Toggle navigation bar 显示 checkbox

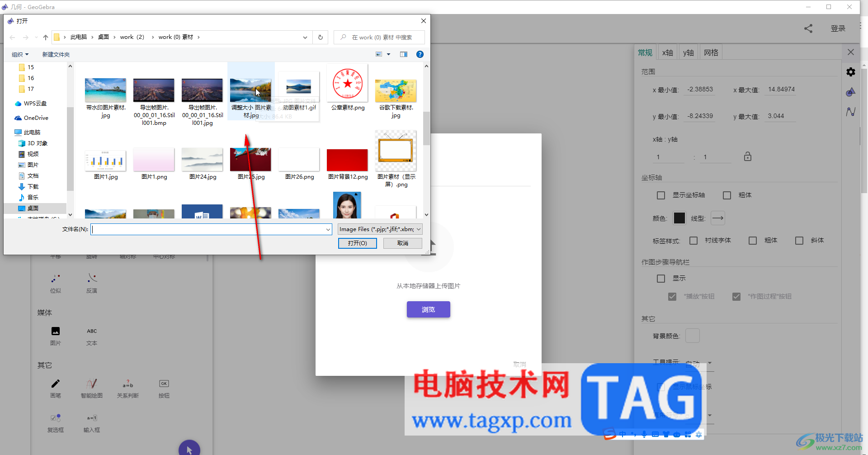coord(661,279)
